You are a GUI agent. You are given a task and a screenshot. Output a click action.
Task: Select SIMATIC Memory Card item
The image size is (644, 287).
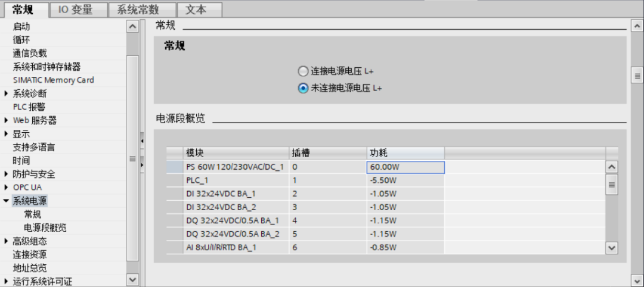coord(54,80)
